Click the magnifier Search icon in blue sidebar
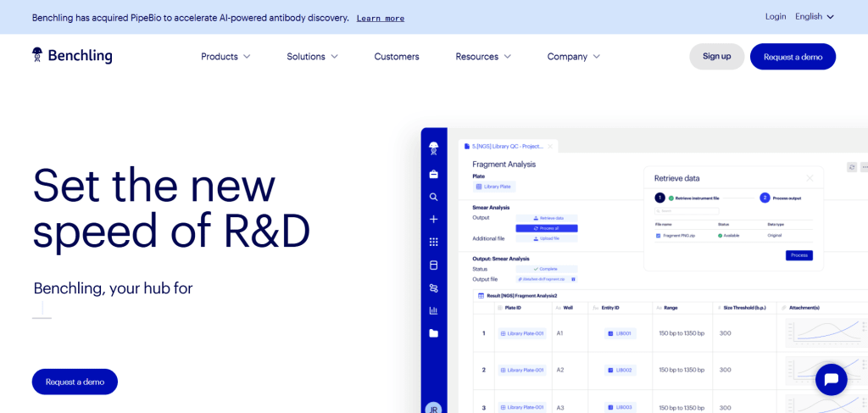The image size is (868, 413). click(x=433, y=197)
